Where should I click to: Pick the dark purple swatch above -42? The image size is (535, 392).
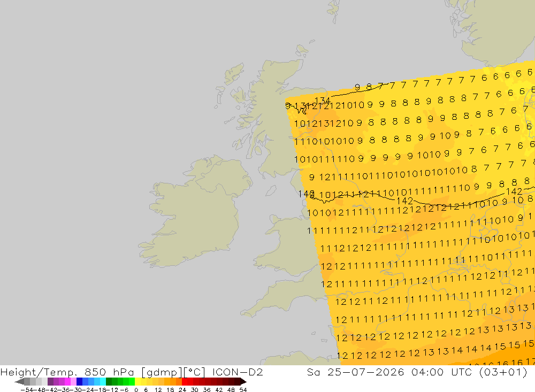pyautogui.click(x=50, y=381)
